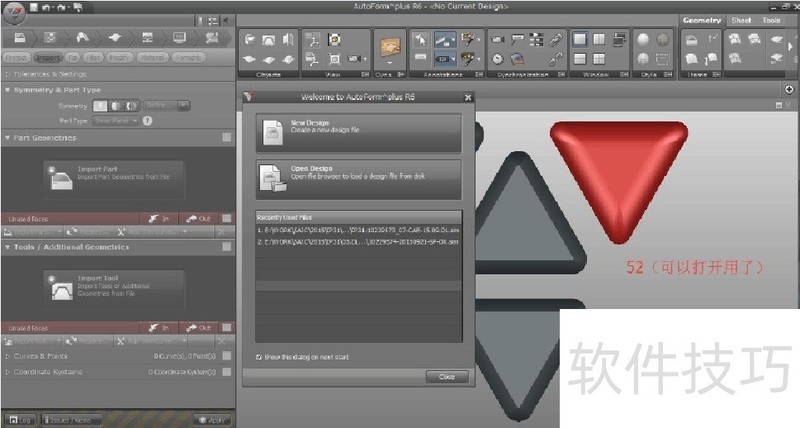800x428 pixels.
Task: Open the Evaluation stage icon in process bar
Action: coord(212,37)
